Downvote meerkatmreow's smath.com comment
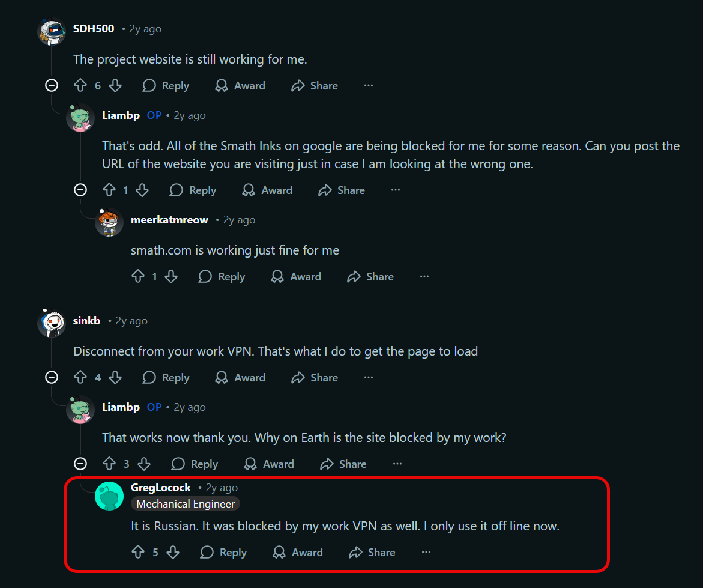 171,276
